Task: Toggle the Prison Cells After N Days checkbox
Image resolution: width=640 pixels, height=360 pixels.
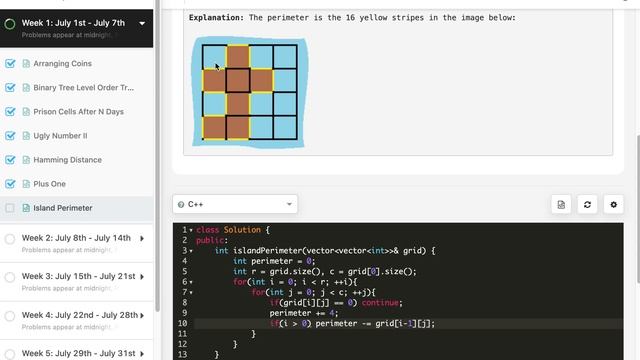Action: (x=10, y=112)
